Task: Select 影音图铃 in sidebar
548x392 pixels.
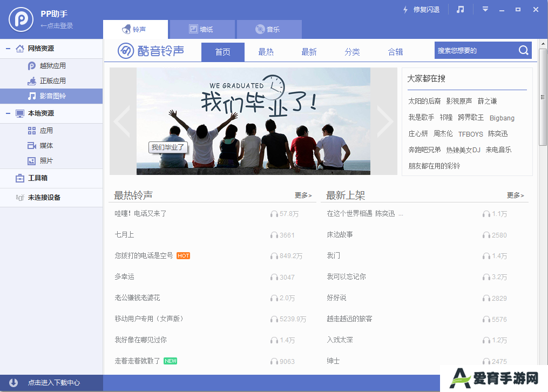Action: coord(51,96)
